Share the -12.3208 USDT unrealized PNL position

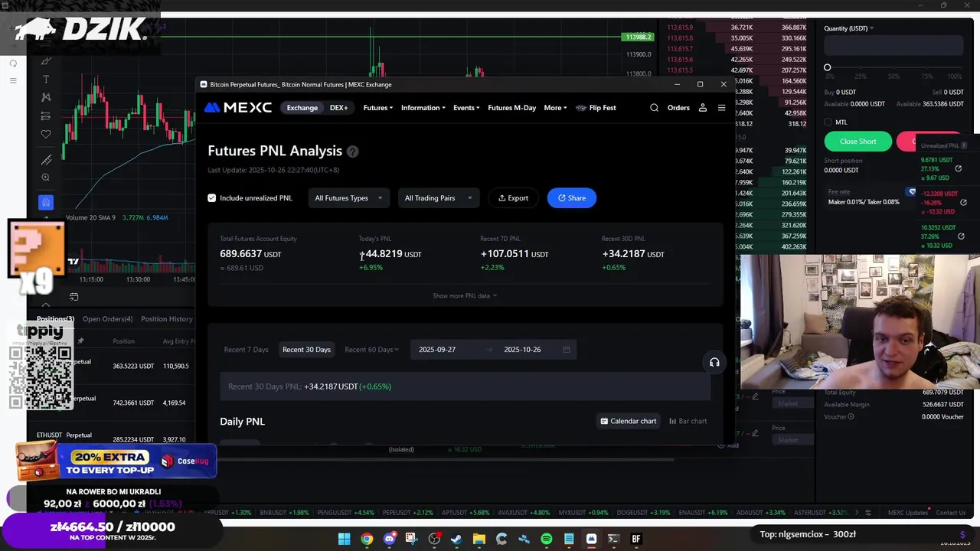pos(963,202)
